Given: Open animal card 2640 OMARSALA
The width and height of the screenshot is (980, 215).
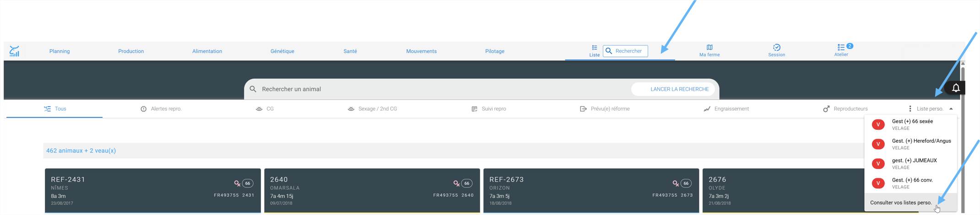Looking at the screenshot, I should pyautogui.click(x=372, y=191).
